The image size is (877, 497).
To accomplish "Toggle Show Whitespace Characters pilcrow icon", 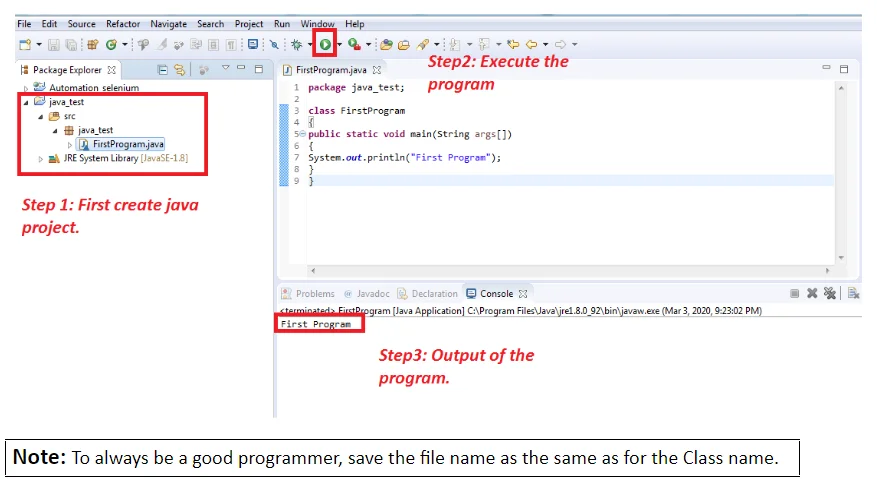I will [231, 45].
